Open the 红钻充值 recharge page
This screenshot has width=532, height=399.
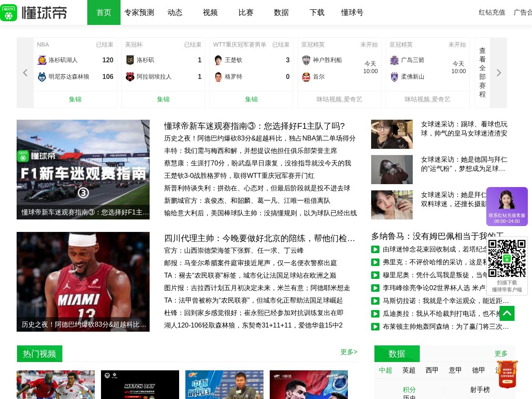coord(491,13)
